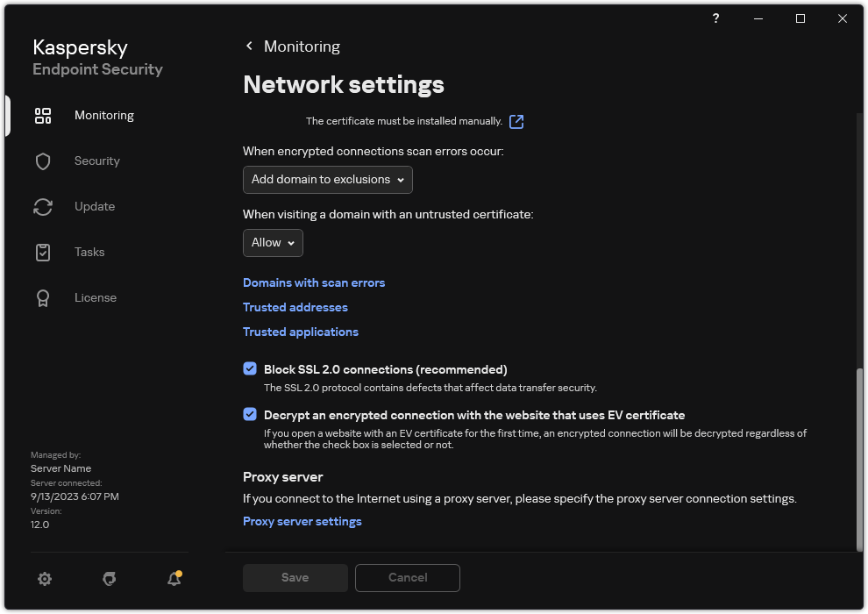
Task: Disable decrypting connections with EV certificates
Action: [250, 414]
